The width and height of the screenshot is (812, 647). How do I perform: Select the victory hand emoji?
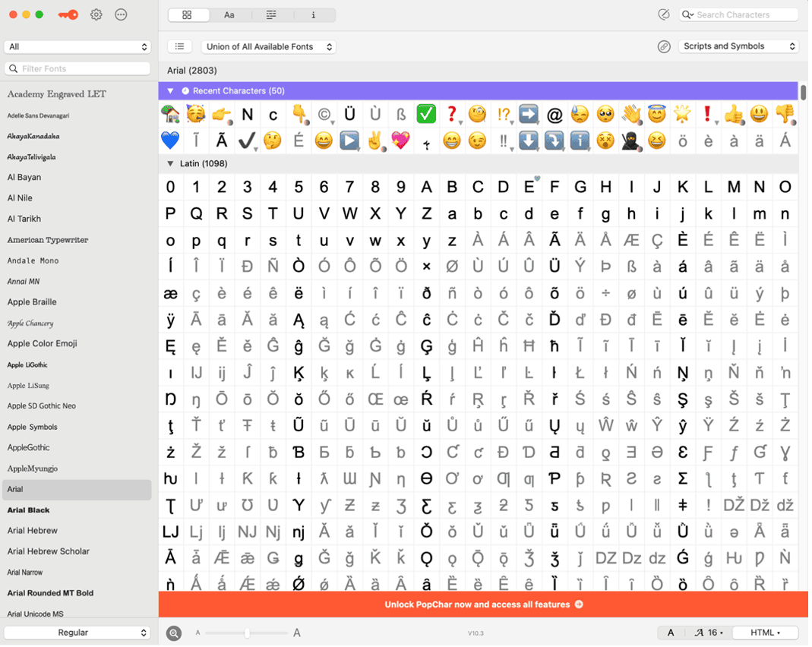point(375,140)
